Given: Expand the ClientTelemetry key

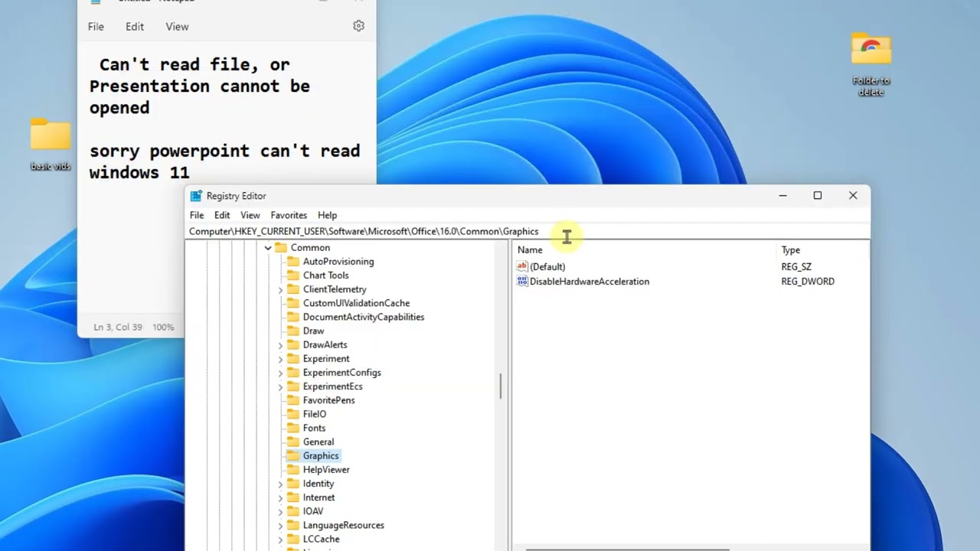Looking at the screenshot, I should [280, 289].
